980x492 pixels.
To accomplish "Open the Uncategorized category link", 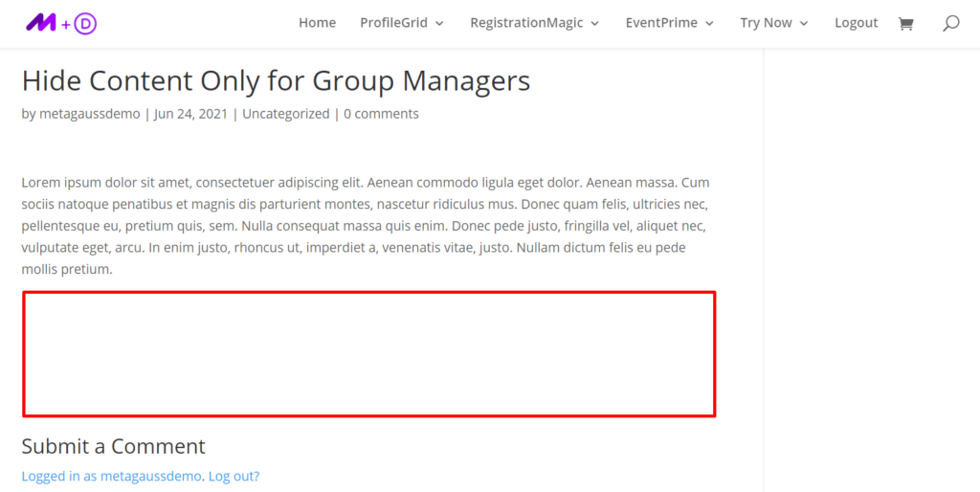I will click(285, 114).
